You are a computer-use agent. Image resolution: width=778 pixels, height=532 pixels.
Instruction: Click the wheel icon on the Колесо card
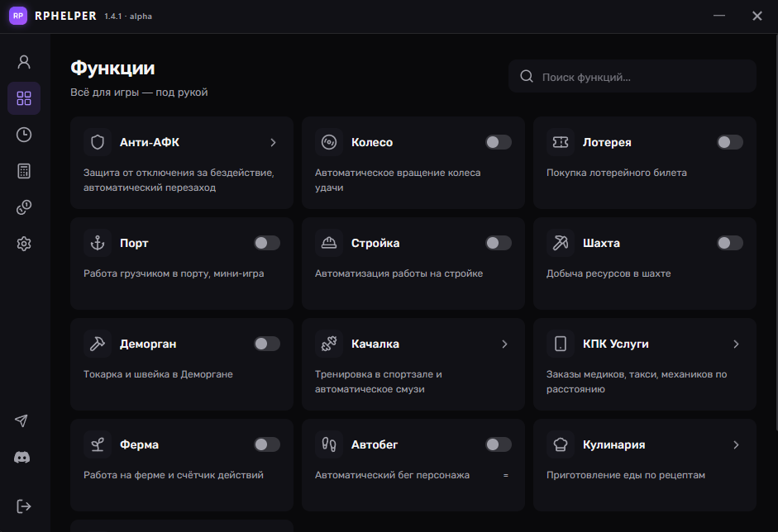(329, 142)
